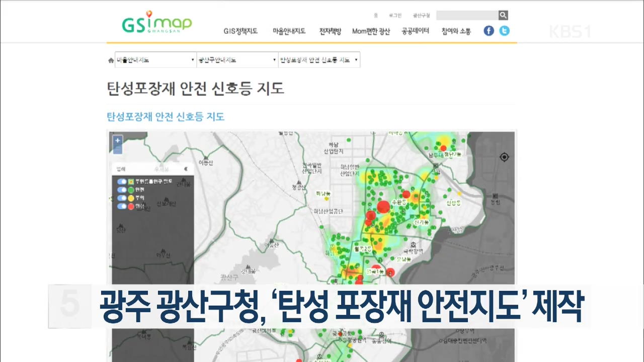Click the 신창동 map label
This screenshot has width=644, height=362.
pos(453,202)
